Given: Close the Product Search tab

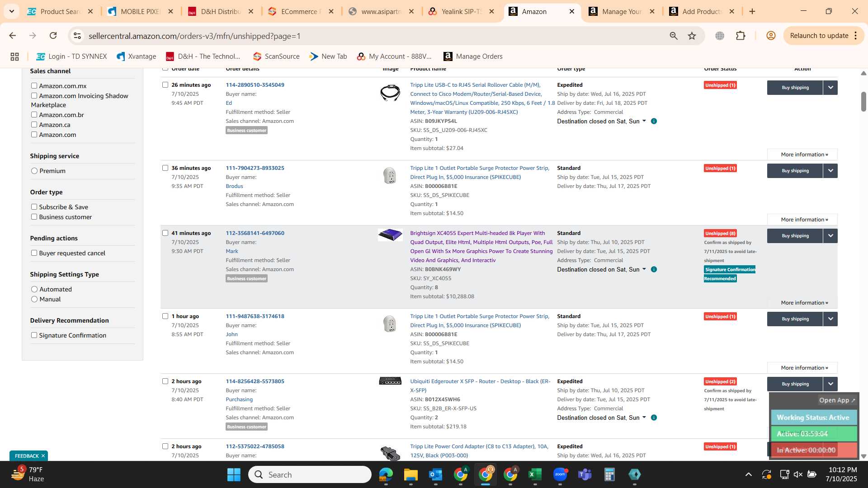Looking at the screenshot, I should 90,11.
